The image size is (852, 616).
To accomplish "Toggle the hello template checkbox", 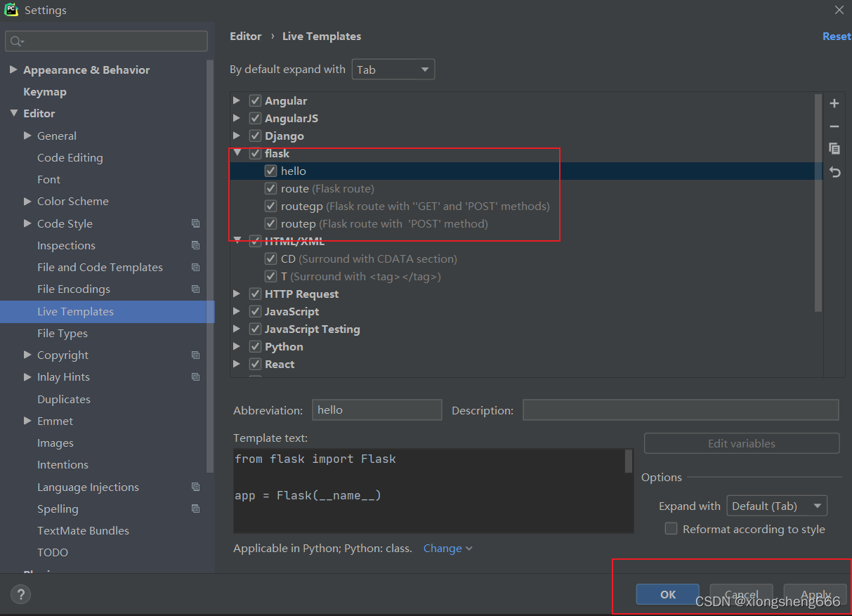I will [x=270, y=171].
